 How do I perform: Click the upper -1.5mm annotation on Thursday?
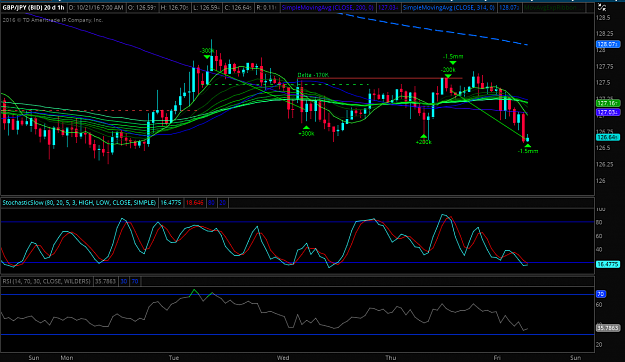pyautogui.click(x=453, y=57)
